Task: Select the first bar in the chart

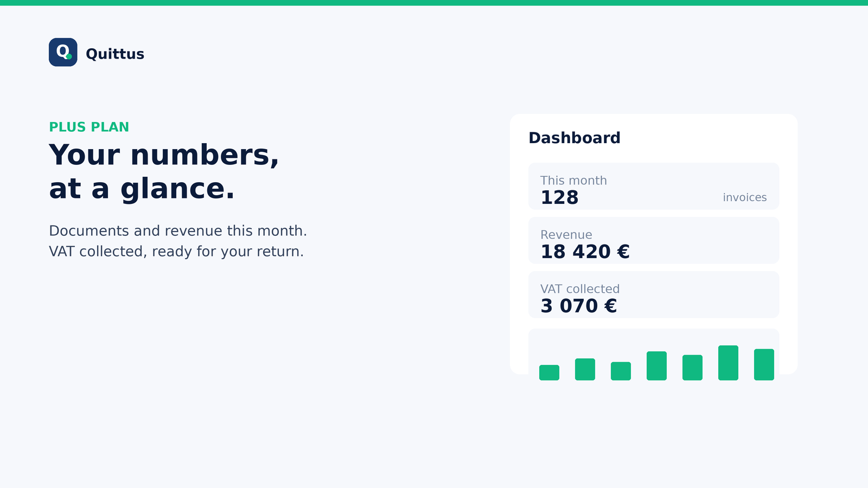Action: click(549, 373)
